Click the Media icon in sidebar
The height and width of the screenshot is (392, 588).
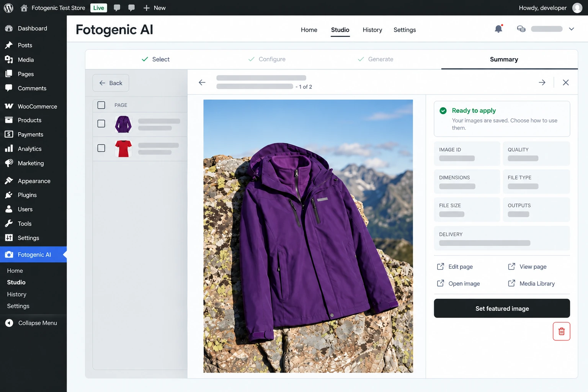tap(9, 59)
